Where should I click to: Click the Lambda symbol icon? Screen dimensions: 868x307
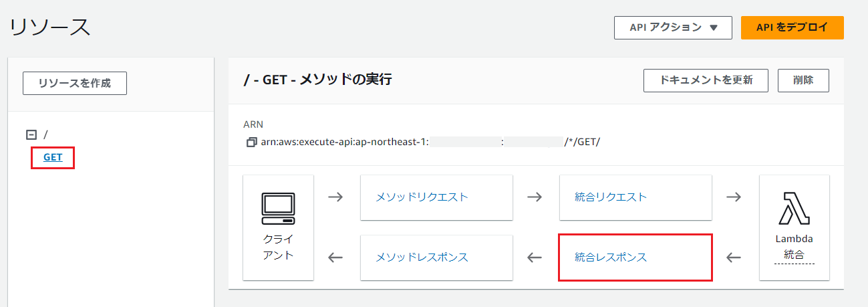(x=794, y=208)
